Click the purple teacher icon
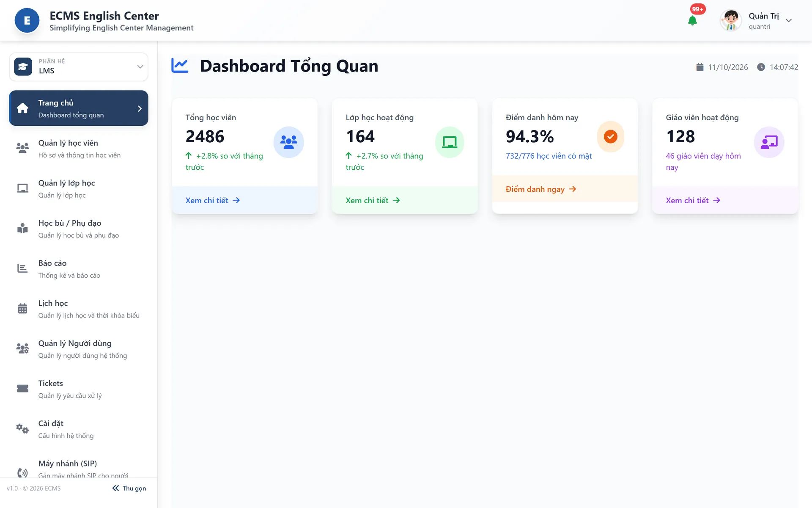Screen dimensions: 812x508 pos(769,142)
